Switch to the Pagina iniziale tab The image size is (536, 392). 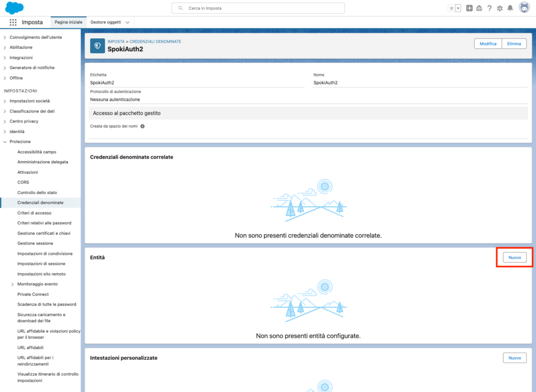tap(68, 23)
